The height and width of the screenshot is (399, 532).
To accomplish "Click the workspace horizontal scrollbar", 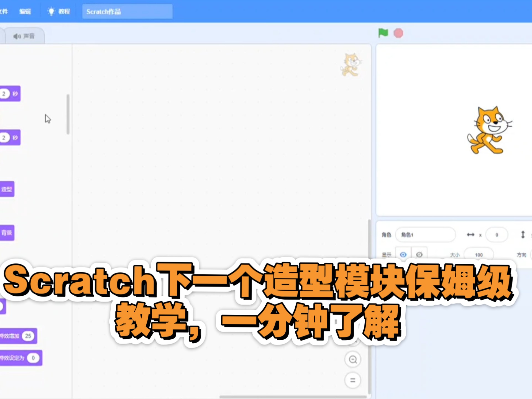I will tap(293, 397).
